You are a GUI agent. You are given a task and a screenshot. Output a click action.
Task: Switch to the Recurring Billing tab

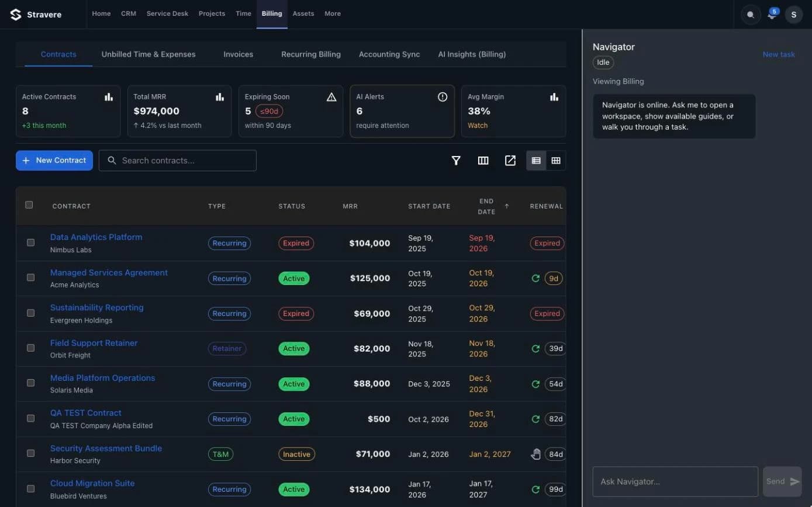(311, 54)
